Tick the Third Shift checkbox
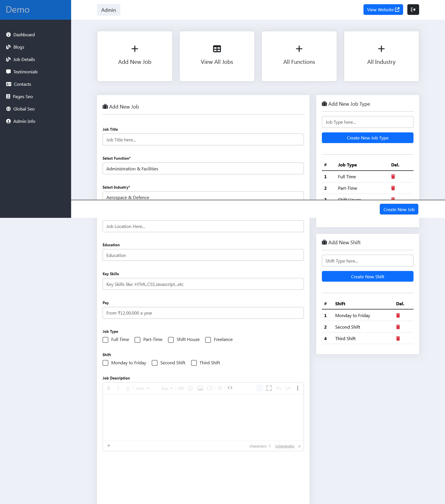The image size is (445, 504). [x=194, y=363]
